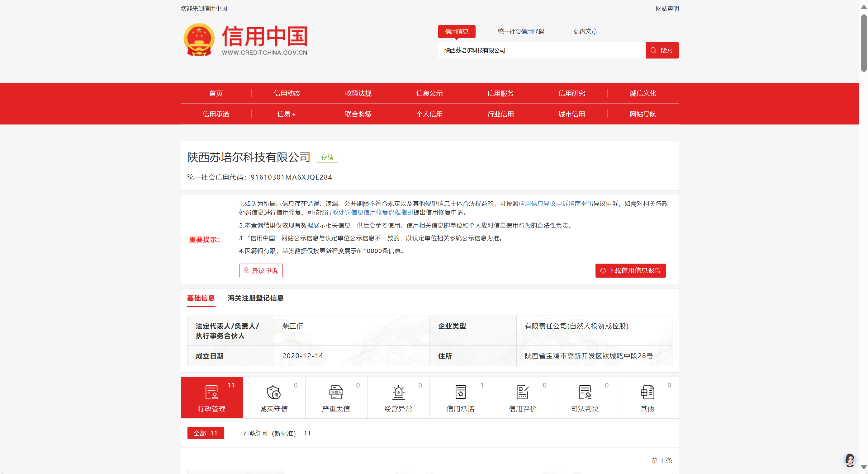Focus the company name search field
The height and width of the screenshot is (474, 868).
click(542, 50)
